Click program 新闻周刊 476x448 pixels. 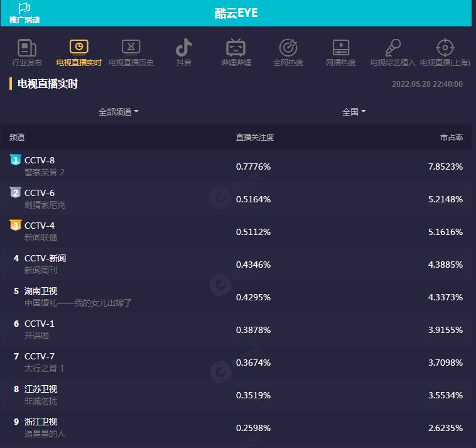point(41,270)
